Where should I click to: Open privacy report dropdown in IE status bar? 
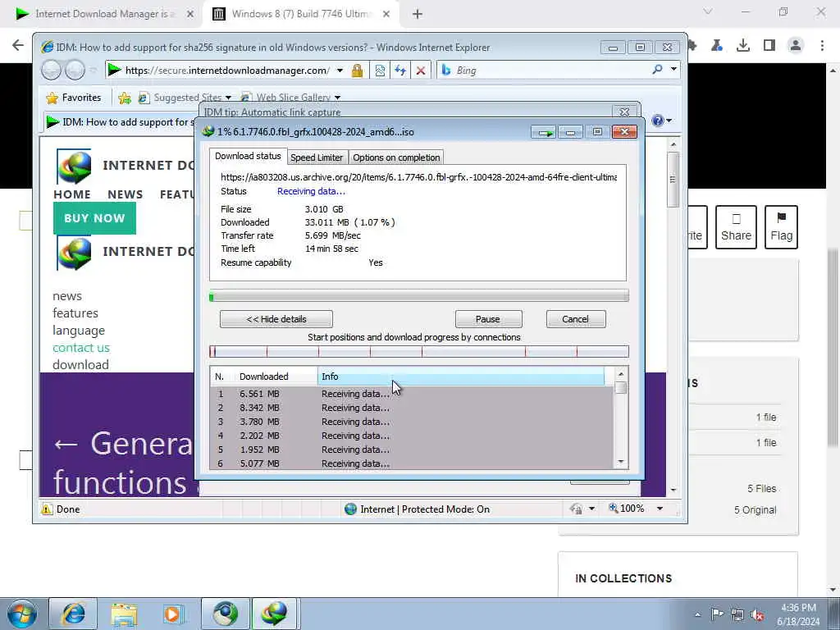[591, 509]
